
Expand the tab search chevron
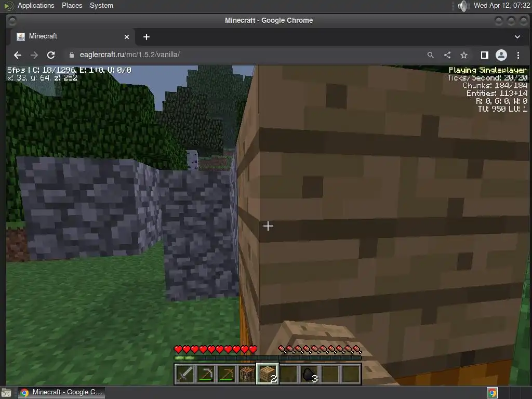pos(517,37)
